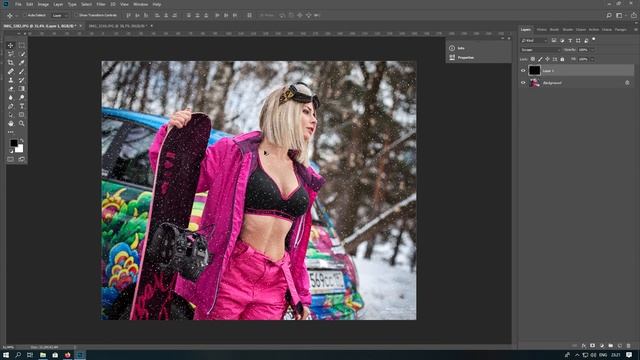
Task: Open the Window menu
Action: (x=140, y=4)
